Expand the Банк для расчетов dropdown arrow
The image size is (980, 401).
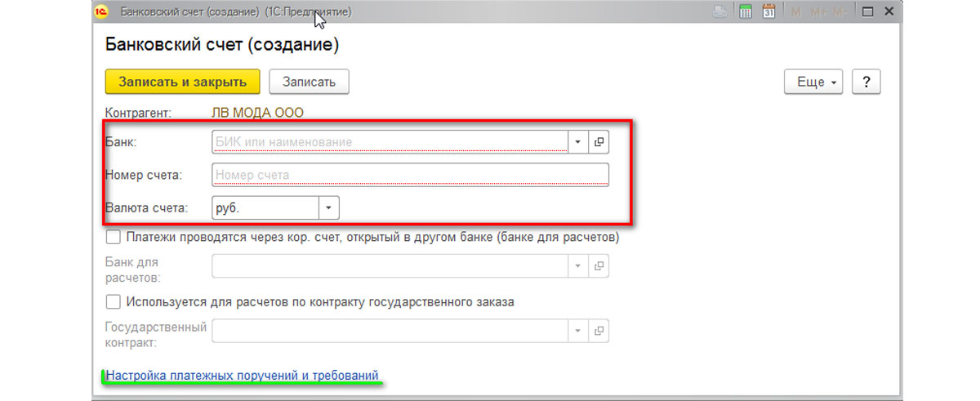point(578,265)
